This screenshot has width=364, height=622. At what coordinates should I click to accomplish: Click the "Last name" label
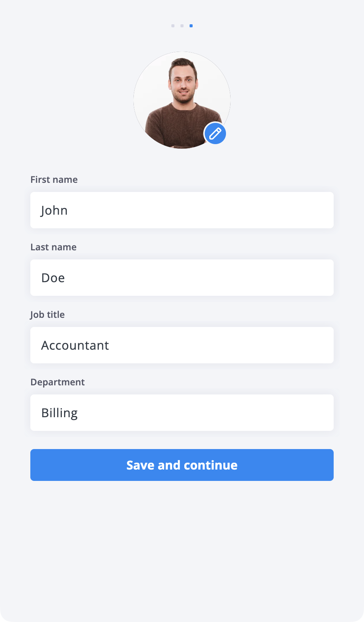pyautogui.click(x=53, y=247)
